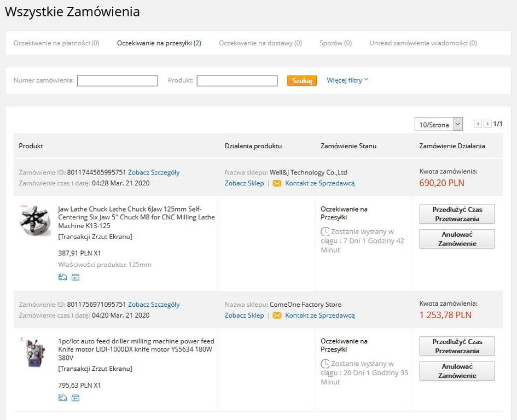Go to next page arrow
Screen dimensions: 517x420
pos(487,124)
